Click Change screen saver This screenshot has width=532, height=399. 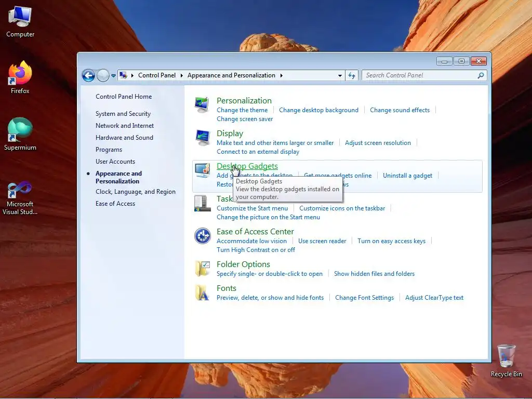click(245, 119)
